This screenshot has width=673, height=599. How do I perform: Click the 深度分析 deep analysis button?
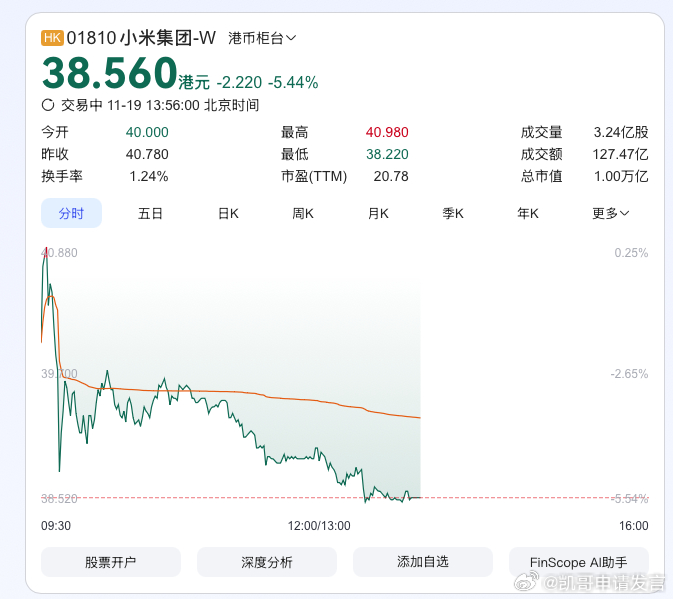[267, 562]
